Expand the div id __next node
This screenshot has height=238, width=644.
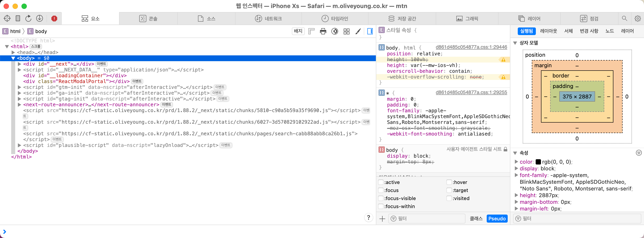[19, 64]
